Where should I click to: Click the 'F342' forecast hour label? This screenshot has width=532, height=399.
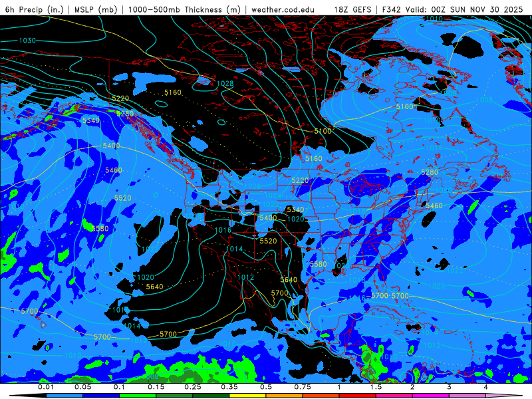coord(393,9)
